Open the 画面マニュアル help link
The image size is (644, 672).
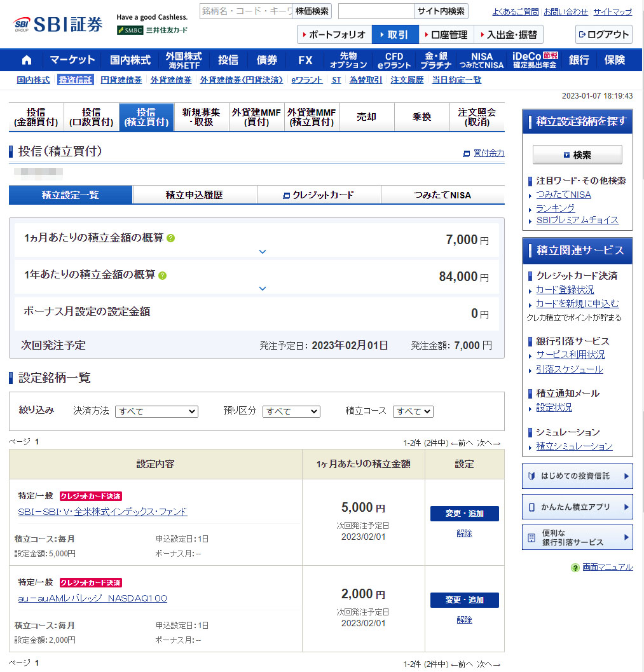click(x=607, y=567)
